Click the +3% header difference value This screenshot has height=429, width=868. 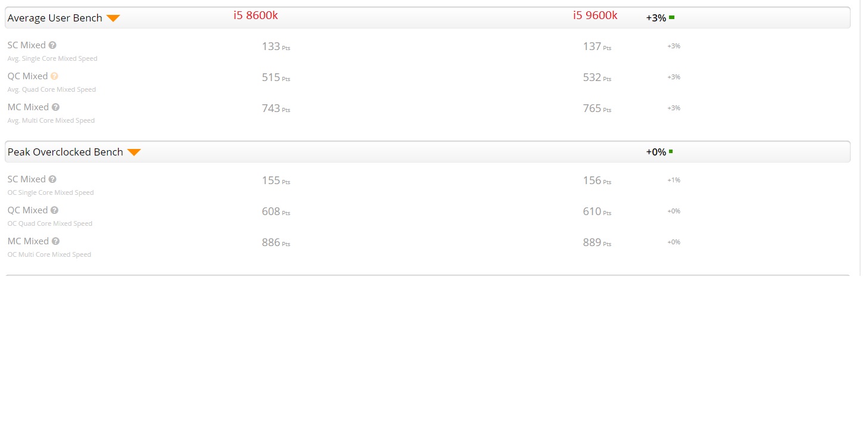(656, 18)
